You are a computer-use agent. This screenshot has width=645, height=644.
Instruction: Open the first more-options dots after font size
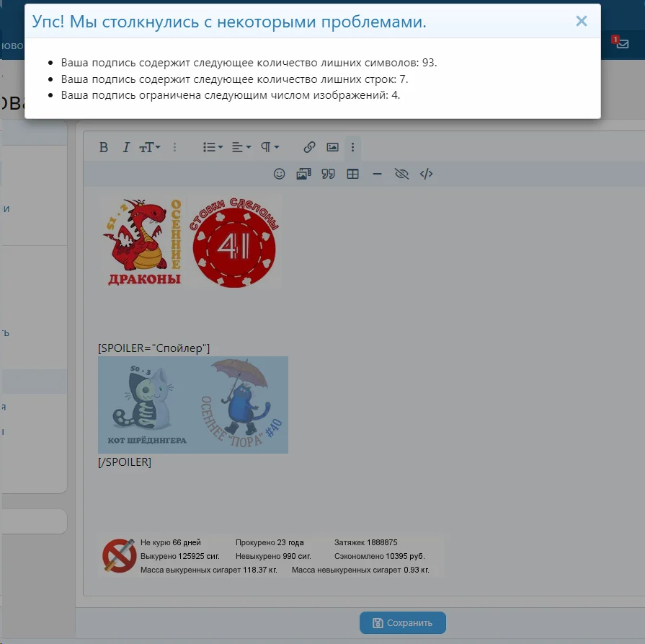175,147
